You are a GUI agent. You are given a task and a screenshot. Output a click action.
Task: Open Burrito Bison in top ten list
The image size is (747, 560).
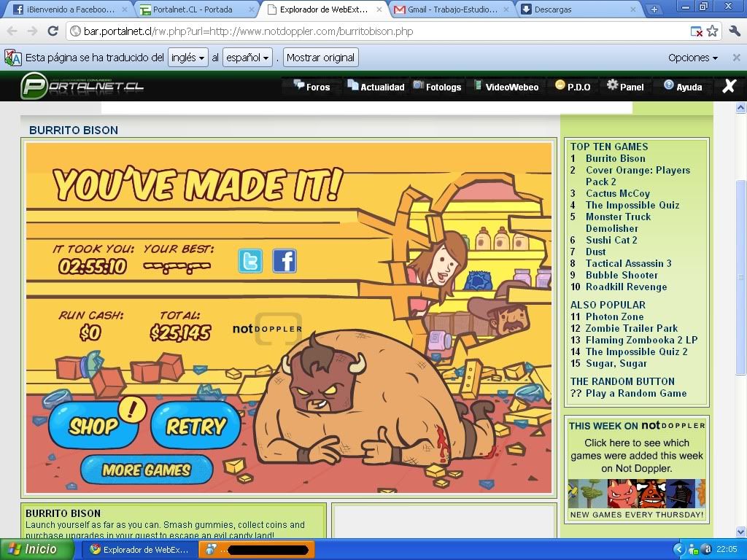616,158
